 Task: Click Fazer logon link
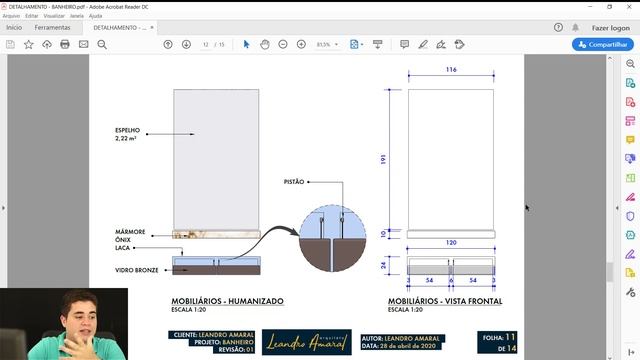click(611, 28)
